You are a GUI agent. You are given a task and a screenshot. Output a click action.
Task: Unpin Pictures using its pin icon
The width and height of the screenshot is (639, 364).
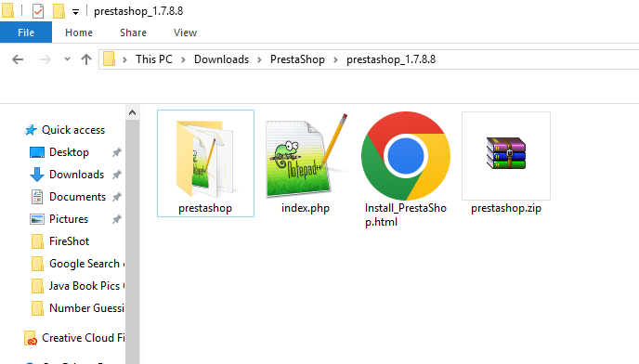point(116,219)
